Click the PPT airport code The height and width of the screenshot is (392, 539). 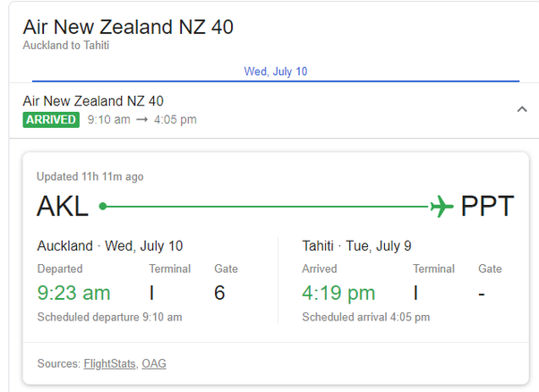tap(487, 206)
